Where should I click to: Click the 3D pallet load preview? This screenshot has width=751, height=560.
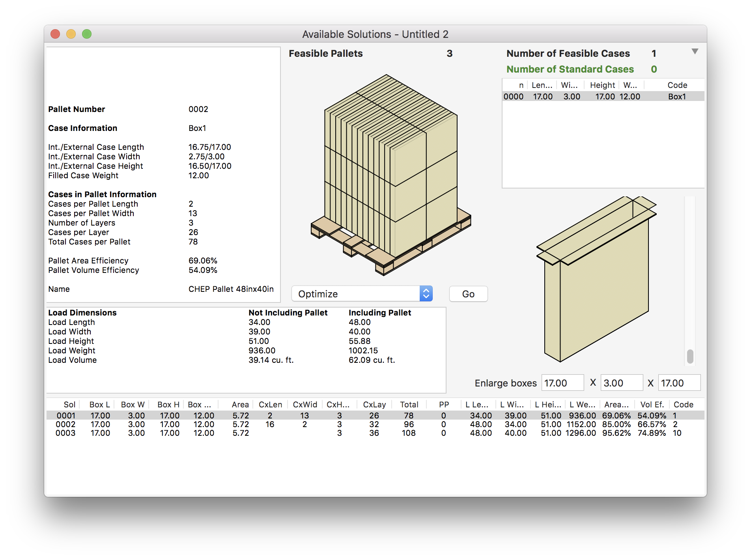pos(390,175)
